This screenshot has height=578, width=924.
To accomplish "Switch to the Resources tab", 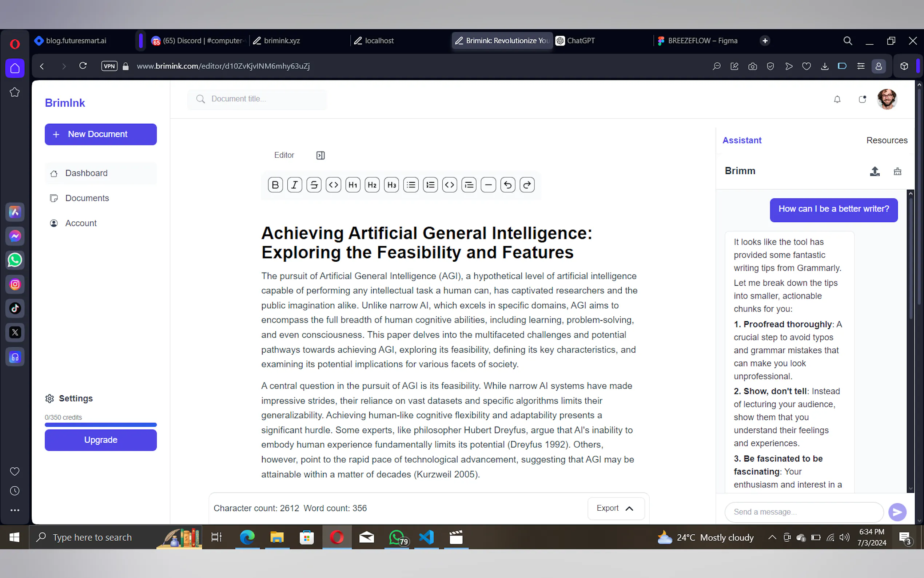I will point(887,140).
